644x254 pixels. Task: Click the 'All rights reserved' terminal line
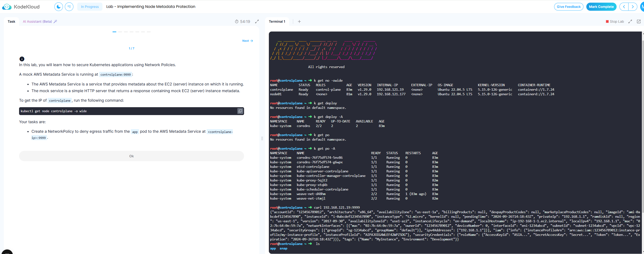[326, 67]
